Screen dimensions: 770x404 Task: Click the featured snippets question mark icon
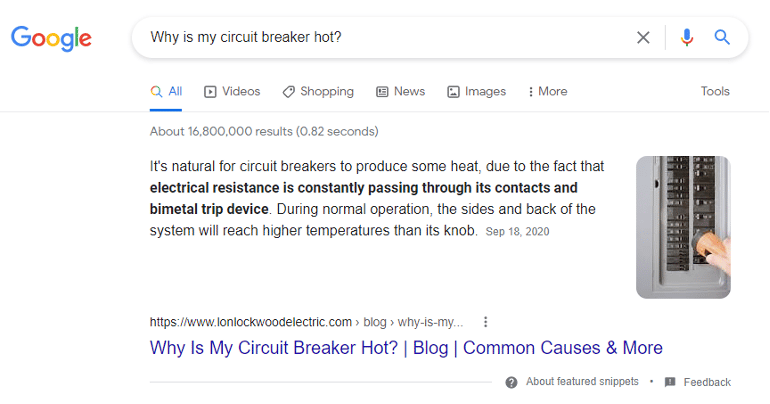[511, 382]
